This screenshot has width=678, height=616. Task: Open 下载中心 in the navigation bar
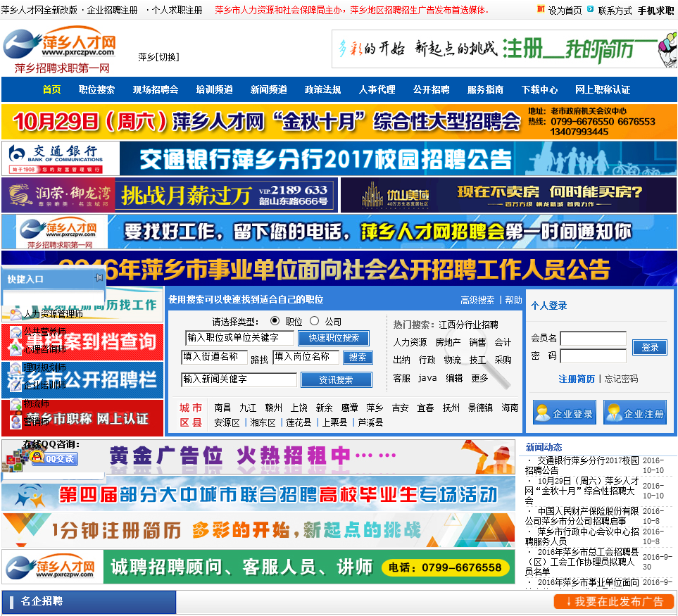[x=539, y=89]
